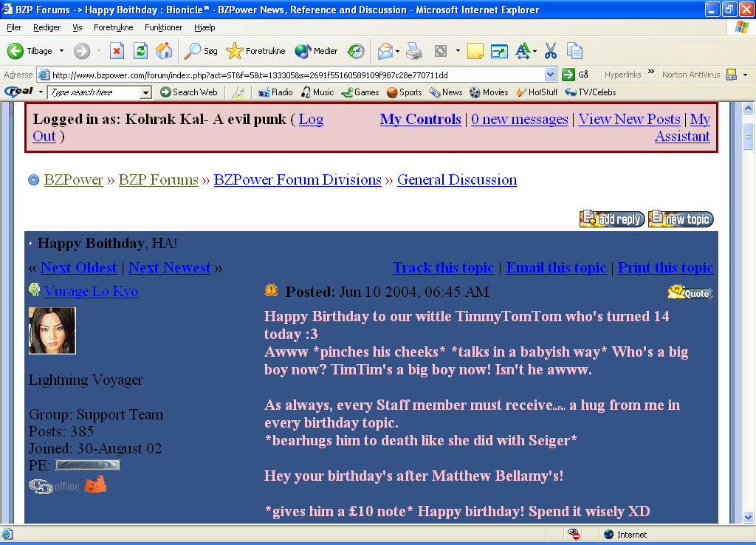The image size is (756, 545).
Task: Open the Movies toolbar link
Action: tap(489, 92)
